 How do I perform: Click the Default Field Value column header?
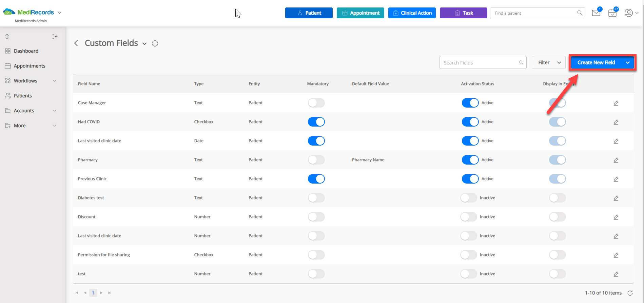370,84
